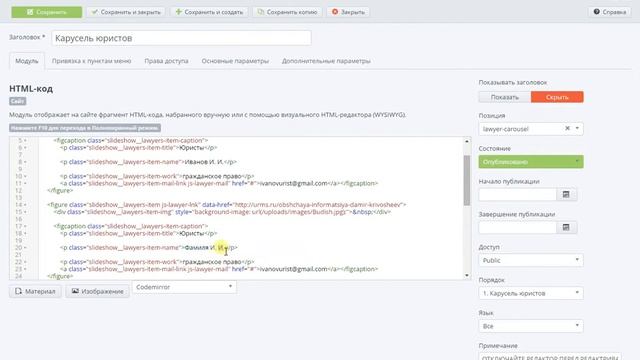
Task: Open the Порядок dropdown
Action: [x=531, y=293]
